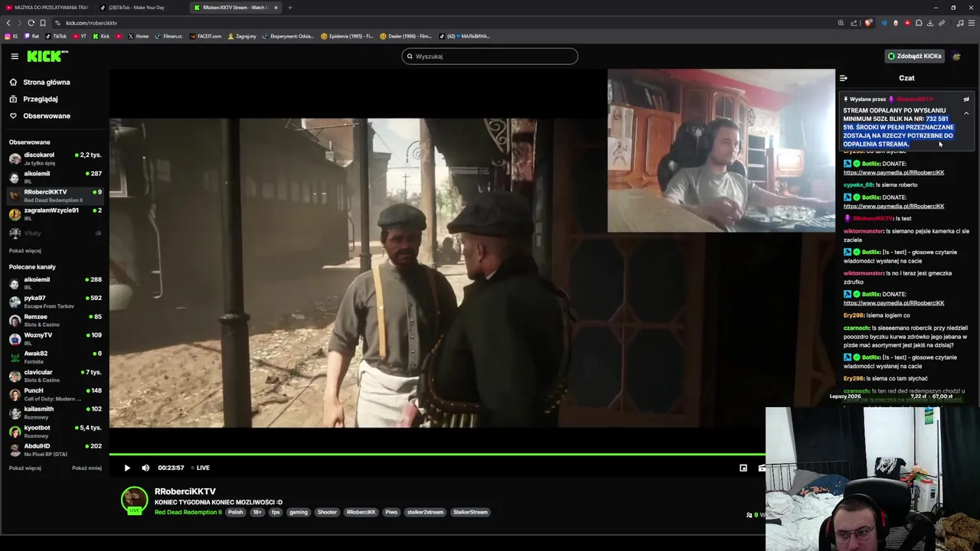The width and height of the screenshot is (980, 551).
Task: Select the Polish tag
Action: click(x=235, y=512)
